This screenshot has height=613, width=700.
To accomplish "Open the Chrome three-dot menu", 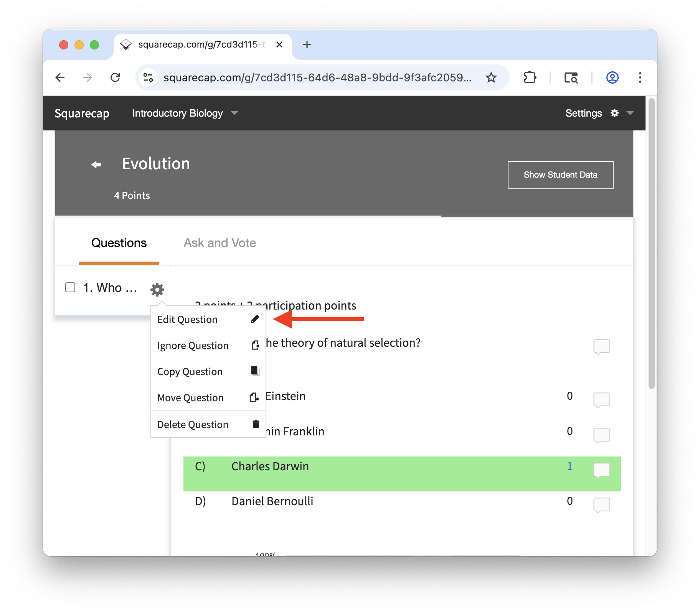I will pyautogui.click(x=640, y=77).
